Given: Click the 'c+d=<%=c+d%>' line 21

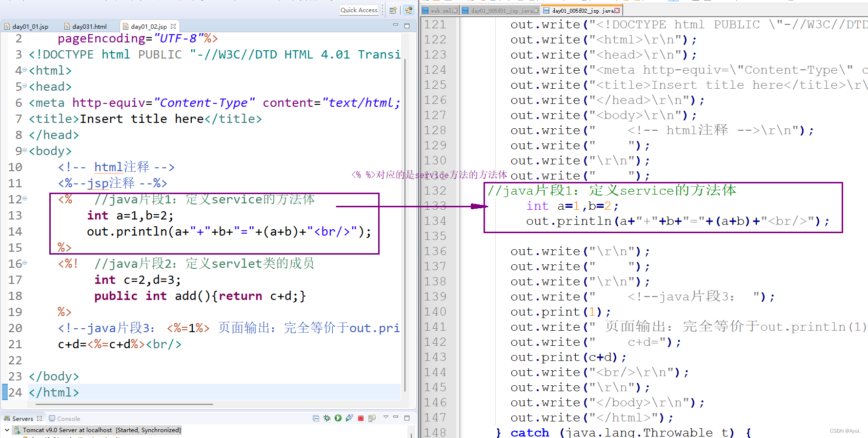Looking at the screenshot, I should tap(120, 344).
